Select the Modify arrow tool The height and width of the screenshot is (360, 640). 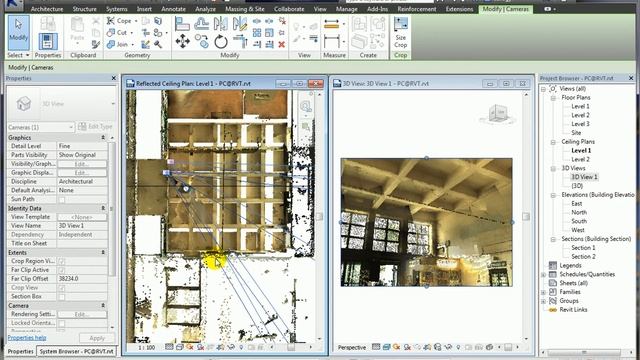(18, 32)
